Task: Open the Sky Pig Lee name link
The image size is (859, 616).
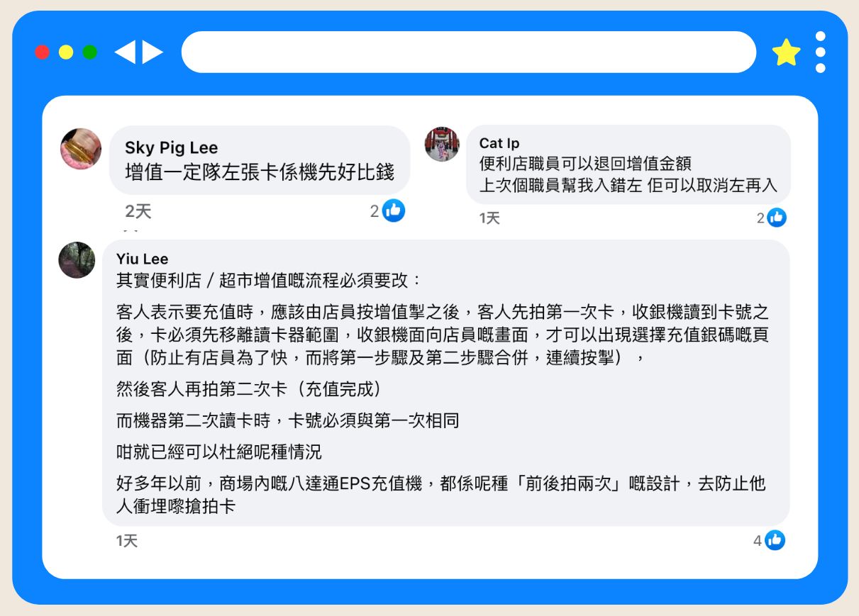Action: (171, 147)
